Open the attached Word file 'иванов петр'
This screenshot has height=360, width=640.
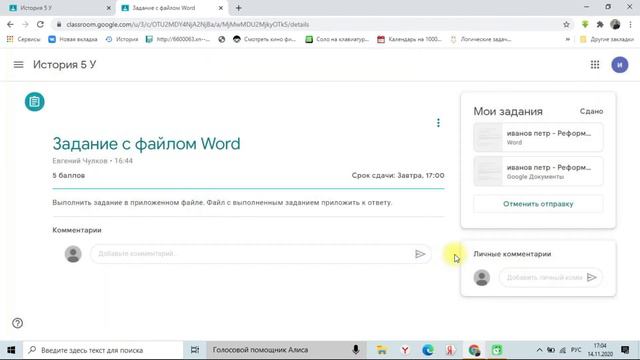click(x=538, y=137)
